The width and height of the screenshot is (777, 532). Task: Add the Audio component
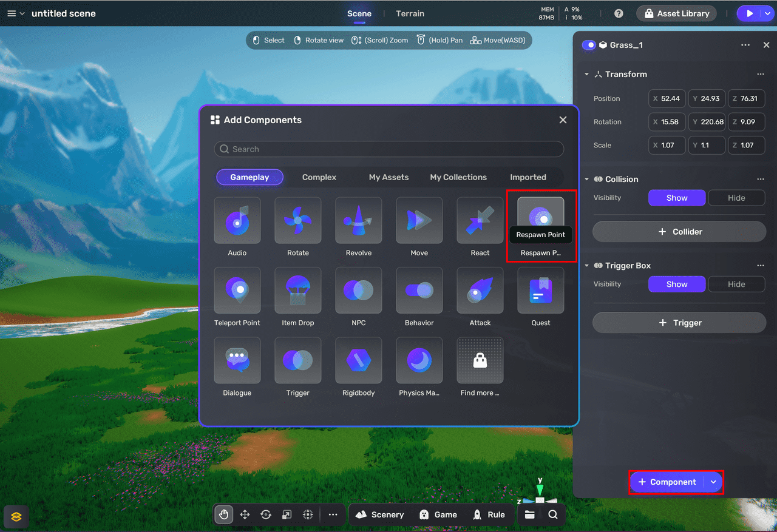pyautogui.click(x=237, y=221)
